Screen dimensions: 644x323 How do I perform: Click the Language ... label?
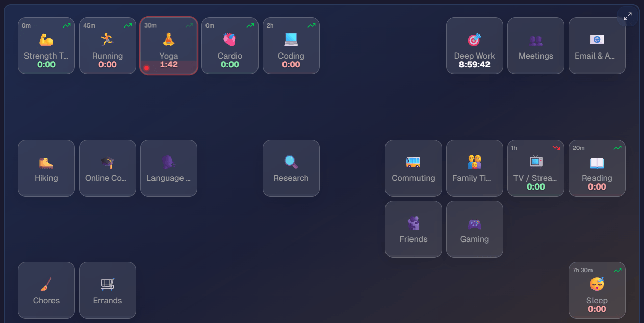pos(169,178)
